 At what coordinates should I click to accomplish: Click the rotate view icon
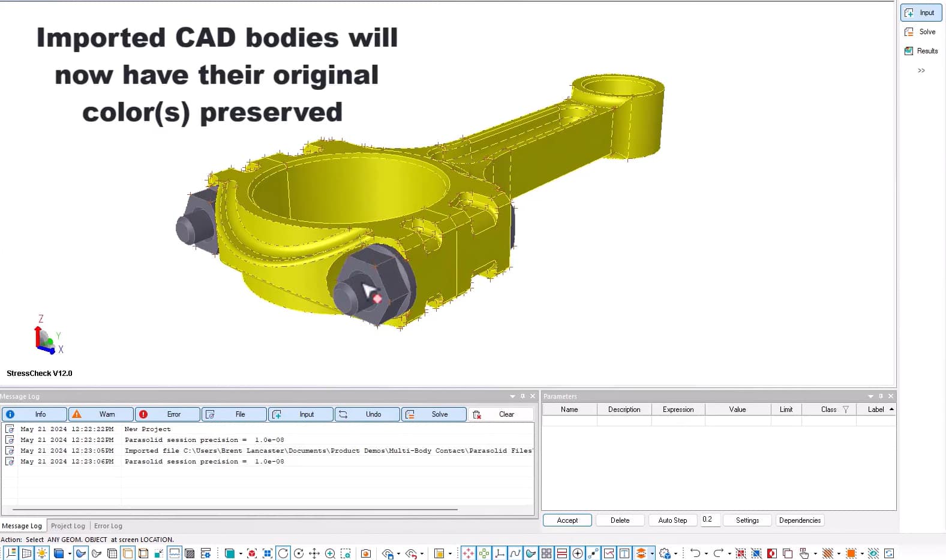pos(283,553)
